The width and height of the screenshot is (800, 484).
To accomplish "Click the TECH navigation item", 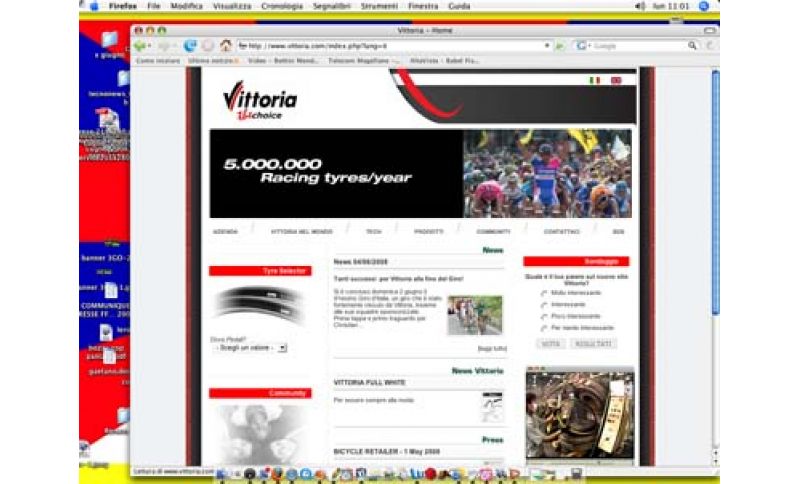I will (x=373, y=232).
